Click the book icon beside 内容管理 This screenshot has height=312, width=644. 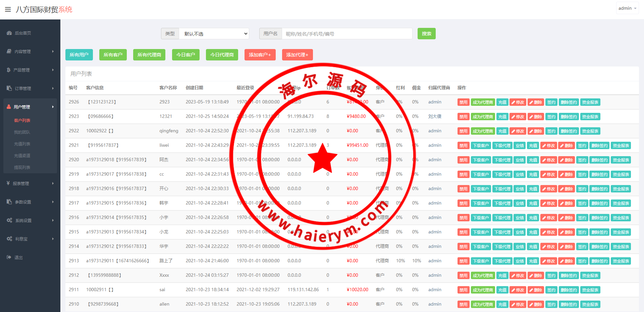[9, 51]
